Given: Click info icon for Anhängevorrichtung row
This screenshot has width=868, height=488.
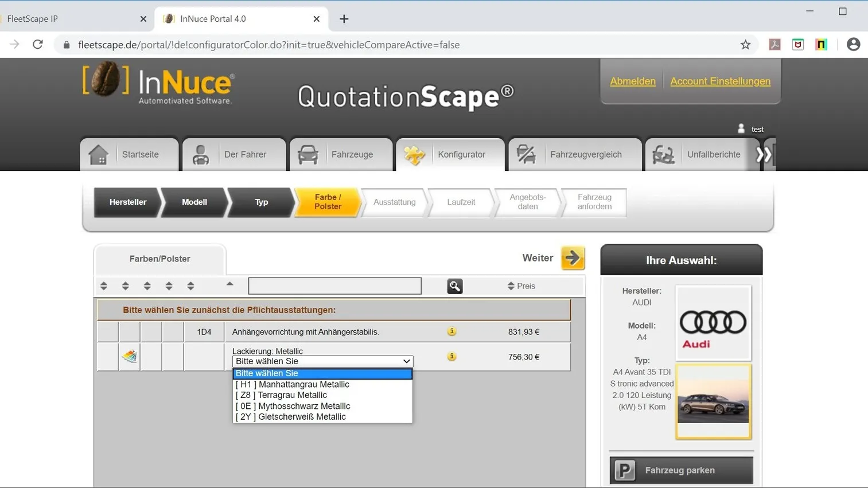Looking at the screenshot, I should tap(451, 331).
